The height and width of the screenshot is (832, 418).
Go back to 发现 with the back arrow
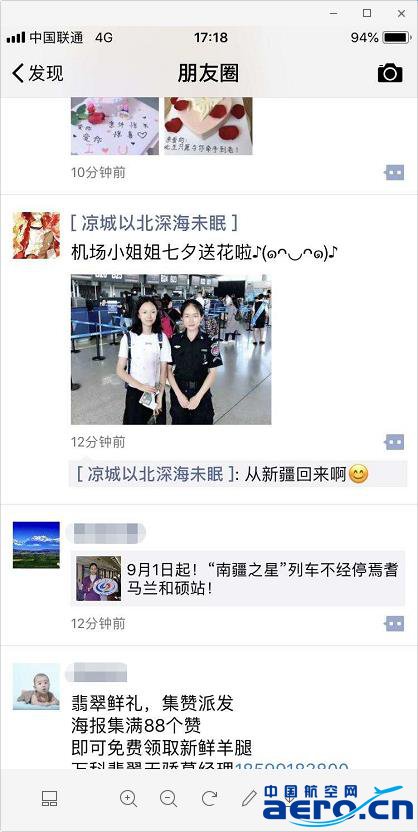tap(37, 73)
